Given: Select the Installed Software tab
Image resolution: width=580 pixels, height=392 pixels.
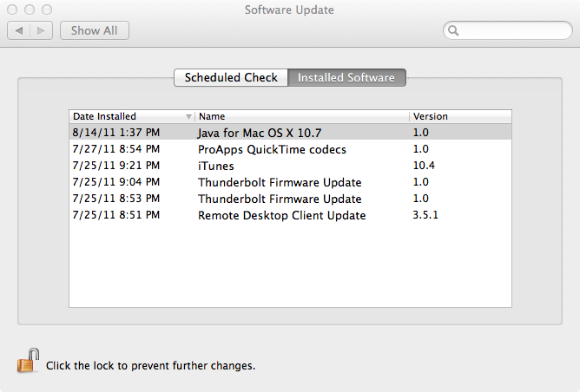Looking at the screenshot, I should [x=346, y=77].
